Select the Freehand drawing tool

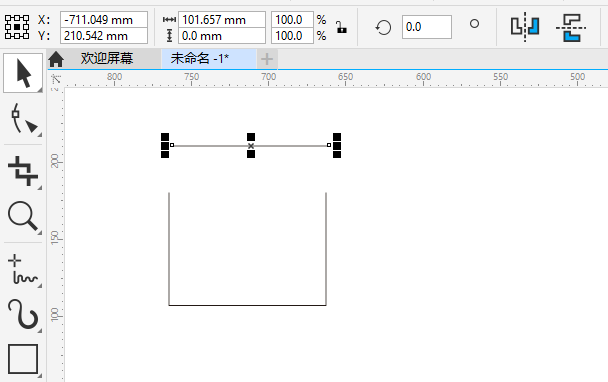point(23,269)
